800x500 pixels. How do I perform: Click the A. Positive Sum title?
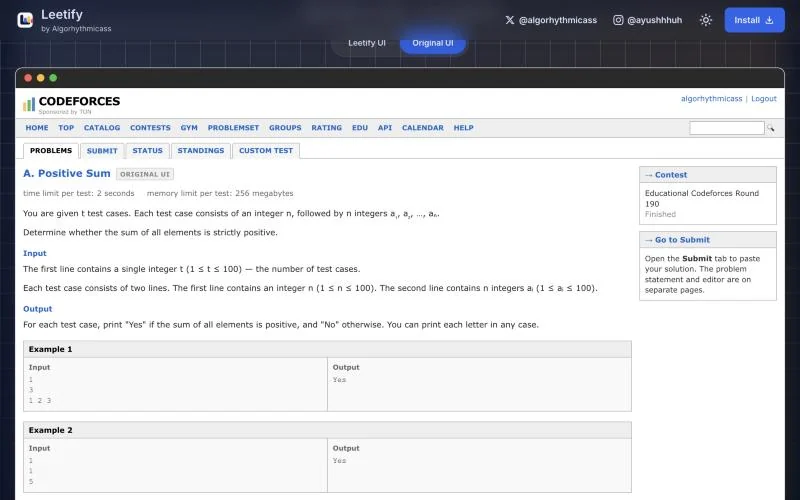[x=67, y=173]
